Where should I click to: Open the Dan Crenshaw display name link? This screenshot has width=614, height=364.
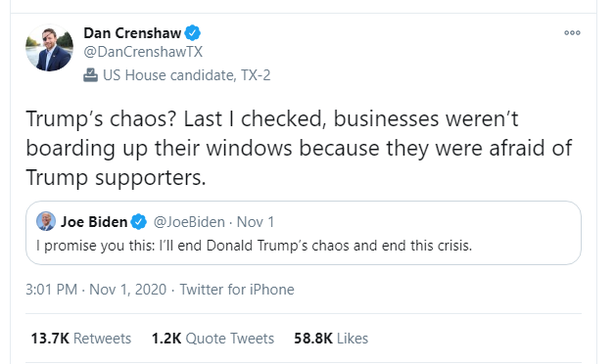pos(132,33)
